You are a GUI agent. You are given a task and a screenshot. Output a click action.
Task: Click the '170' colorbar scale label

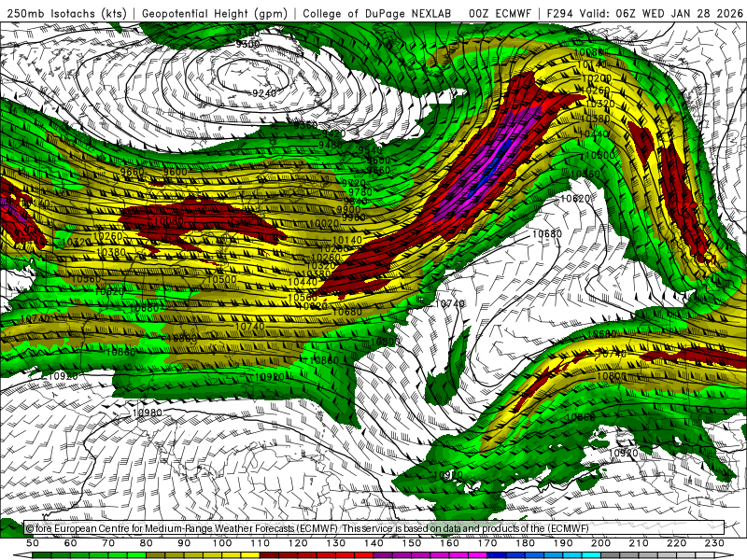[x=486, y=543]
